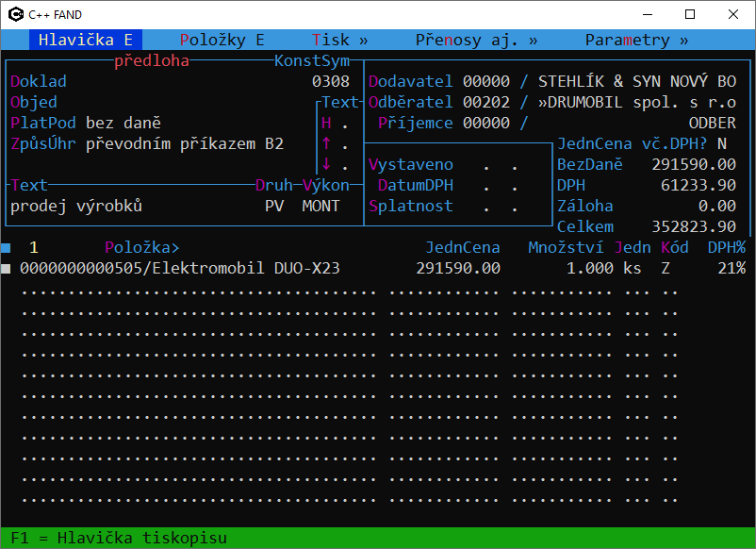The height and width of the screenshot is (549, 756).
Task: Click the red down arrow in Text column
Action: [326, 165]
